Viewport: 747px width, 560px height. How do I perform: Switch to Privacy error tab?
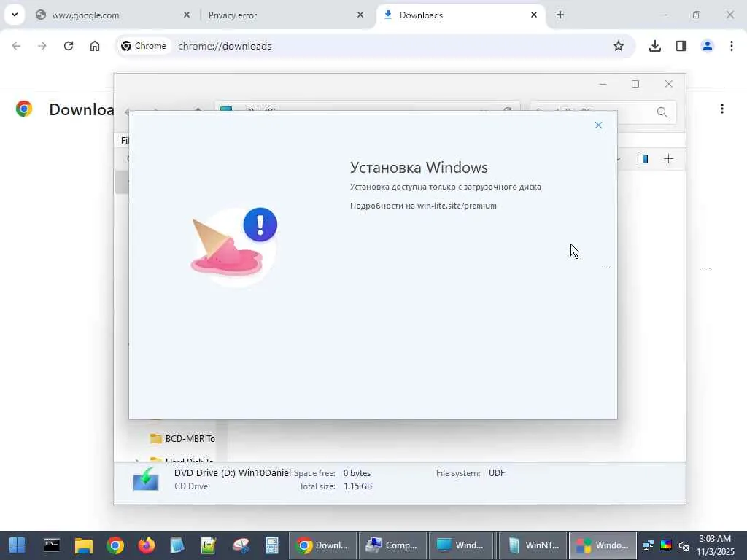286,15
